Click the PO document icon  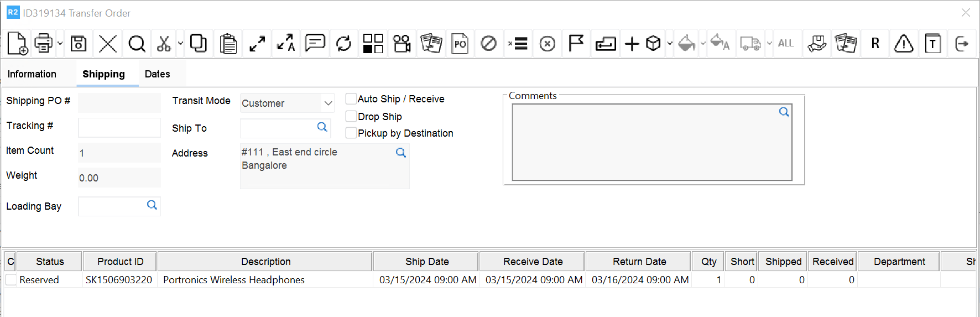pos(460,43)
